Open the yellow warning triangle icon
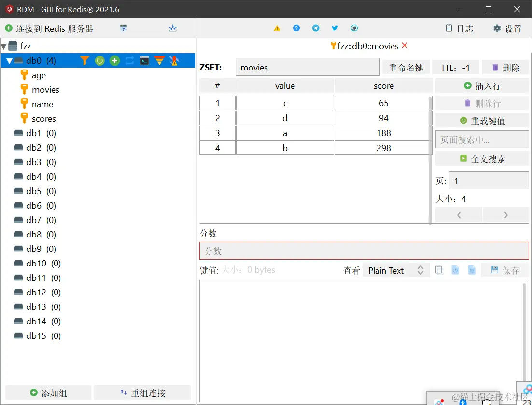Screen dimensions: 532x405 277,28
